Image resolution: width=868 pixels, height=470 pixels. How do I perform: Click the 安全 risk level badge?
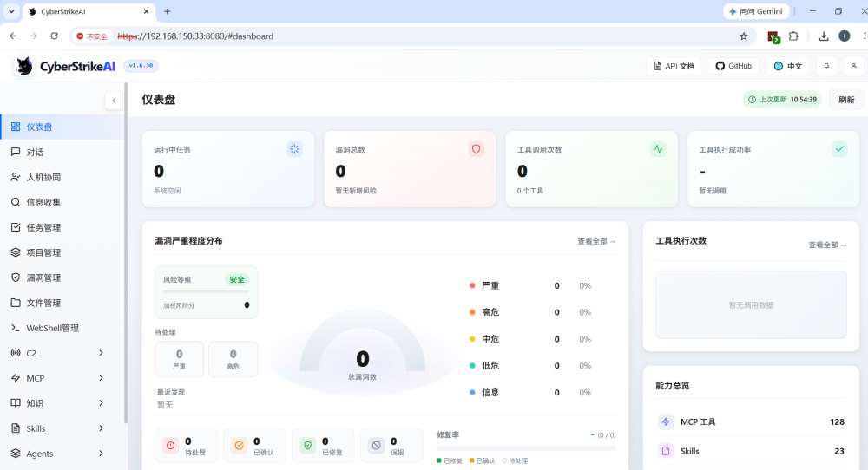click(237, 279)
